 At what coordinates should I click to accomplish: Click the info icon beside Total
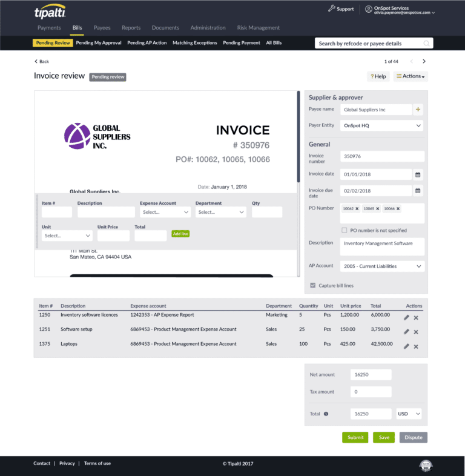click(326, 414)
